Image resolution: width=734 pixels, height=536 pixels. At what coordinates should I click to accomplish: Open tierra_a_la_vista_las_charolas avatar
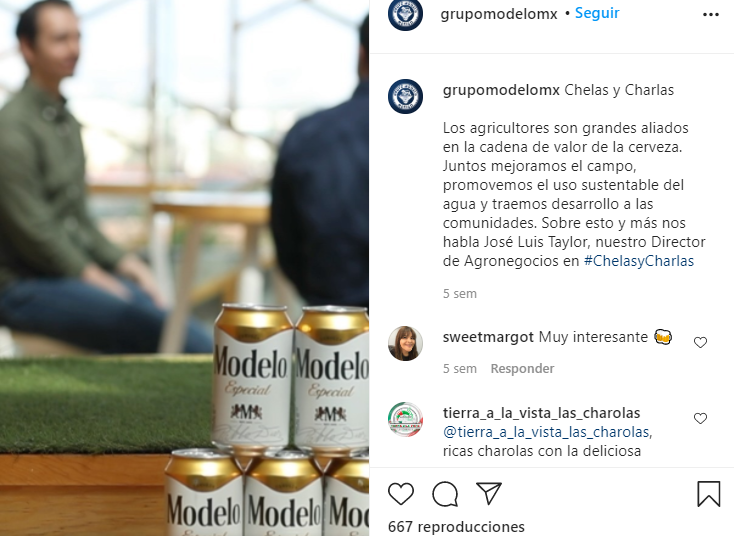click(405, 419)
